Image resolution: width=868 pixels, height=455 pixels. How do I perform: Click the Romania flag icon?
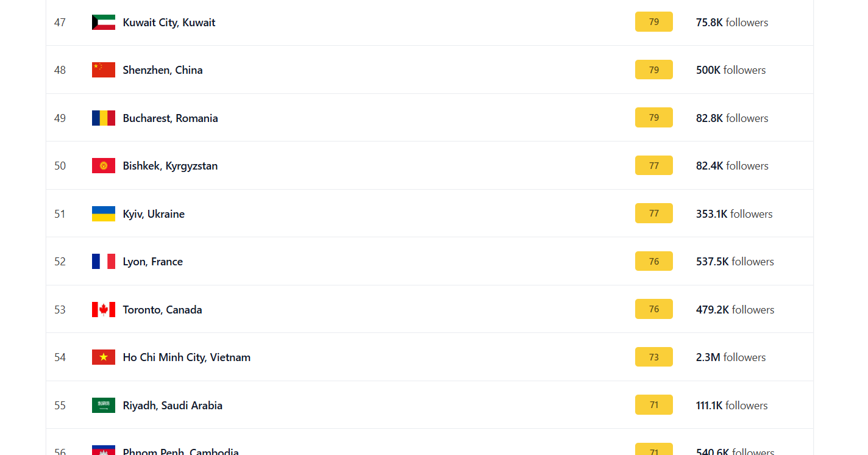[103, 118]
